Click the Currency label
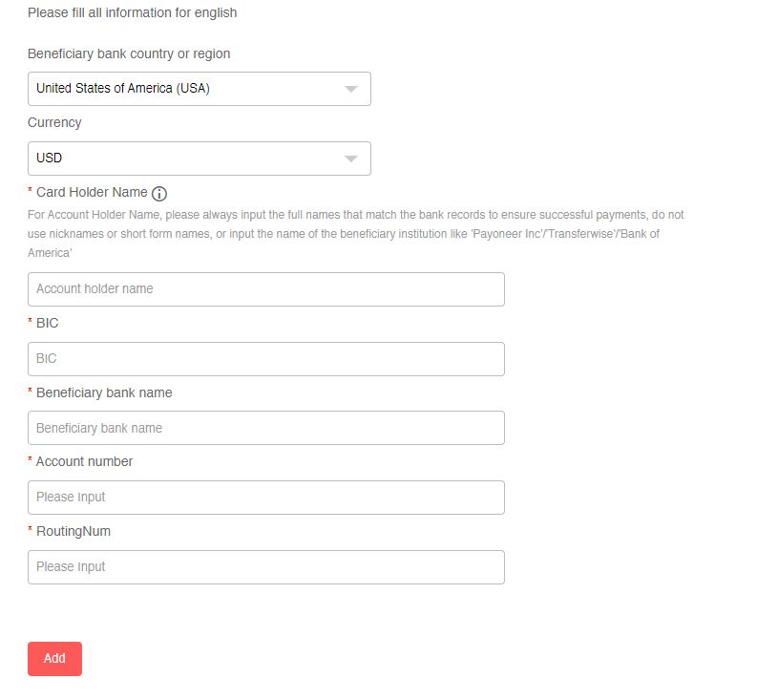 point(54,122)
